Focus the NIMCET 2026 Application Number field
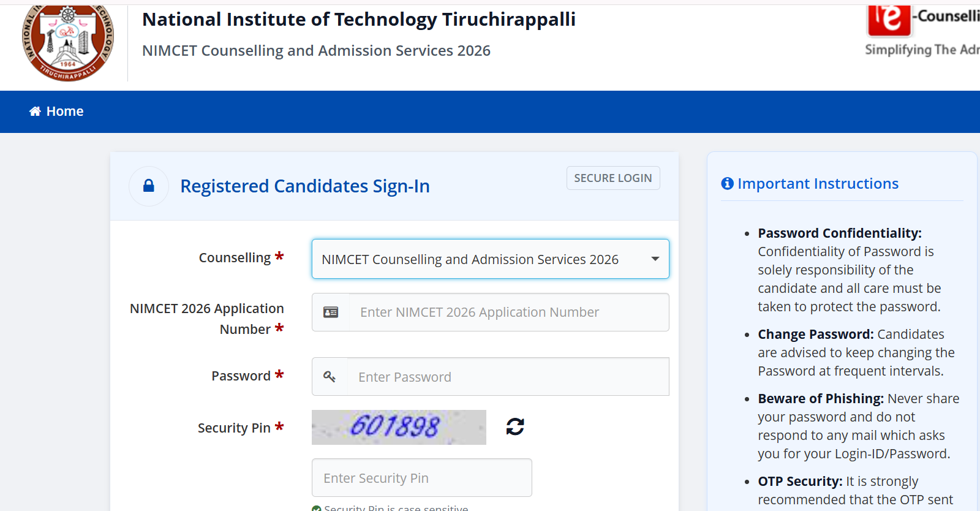 click(x=509, y=312)
